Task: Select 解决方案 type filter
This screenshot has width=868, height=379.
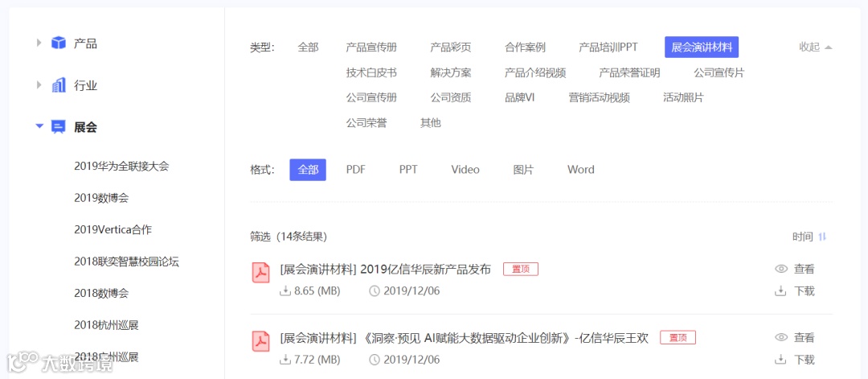Action: click(x=451, y=72)
